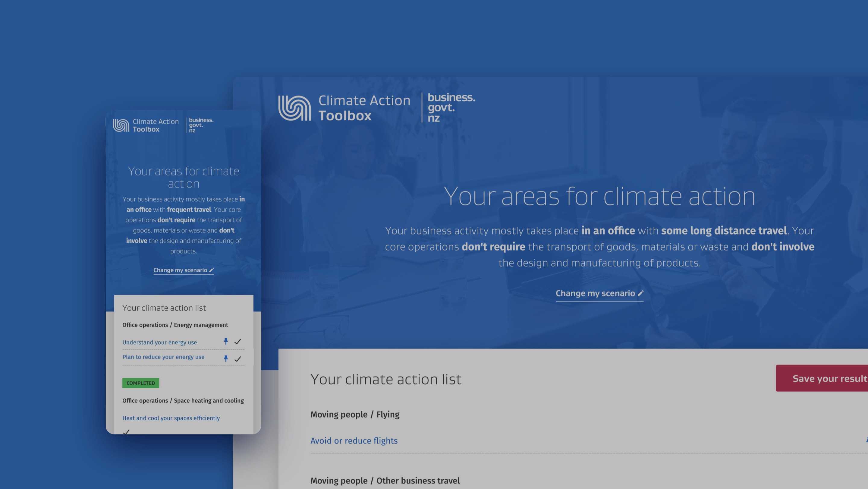Click desktop 'Your areas for climate action' heading
This screenshot has height=489, width=868.
pos(599,196)
